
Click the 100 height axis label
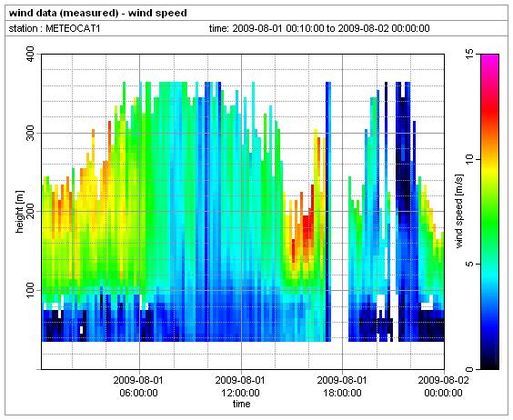(30, 290)
